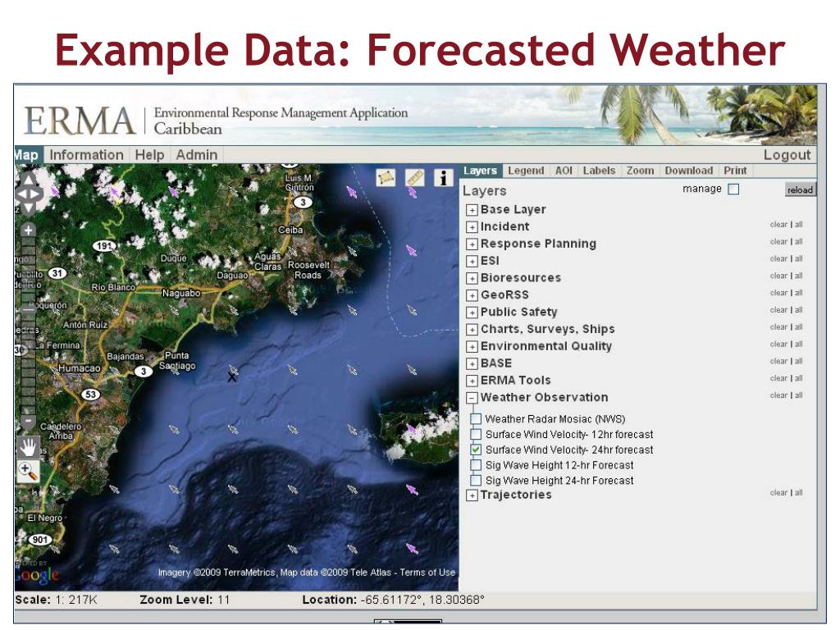Activate the ruler measure tool

coord(414,178)
